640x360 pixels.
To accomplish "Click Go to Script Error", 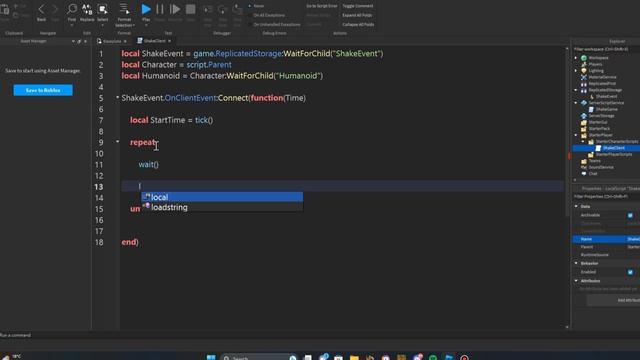I will coord(322,6).
